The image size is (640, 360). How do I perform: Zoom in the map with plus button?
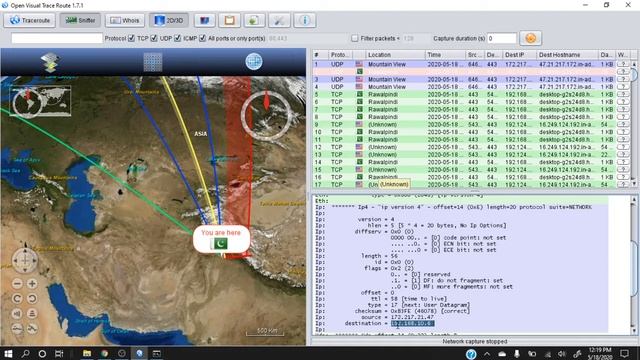click(x=32, y=284)
